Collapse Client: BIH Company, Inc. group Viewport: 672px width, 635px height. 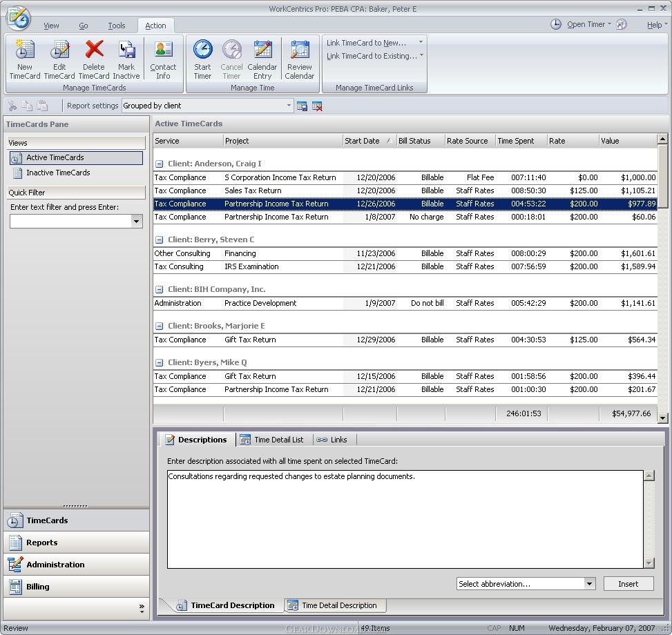[159, 289]
